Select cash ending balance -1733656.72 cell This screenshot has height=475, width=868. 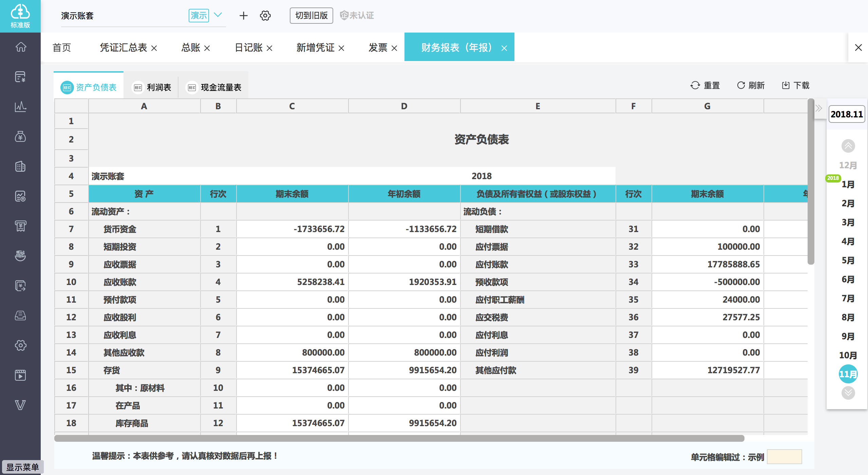(292, 229)
